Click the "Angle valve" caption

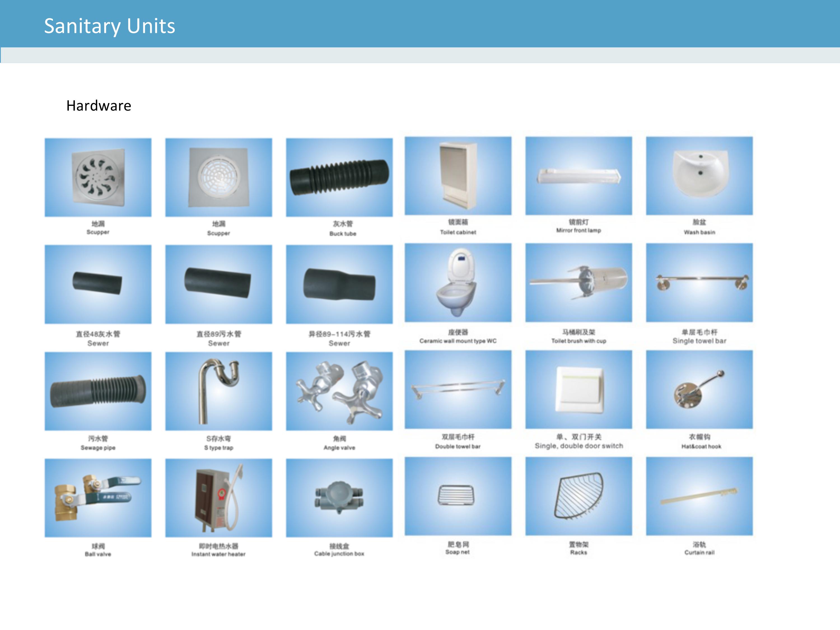tap(339, 448)
